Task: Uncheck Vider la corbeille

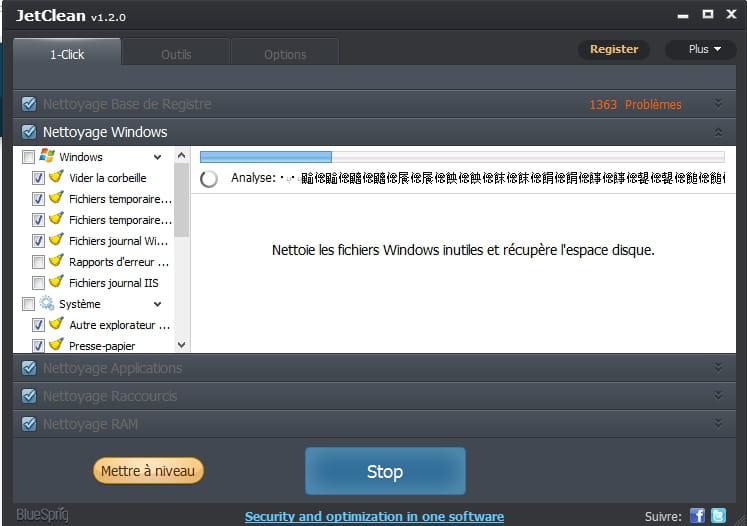Action: coord(38,178)
